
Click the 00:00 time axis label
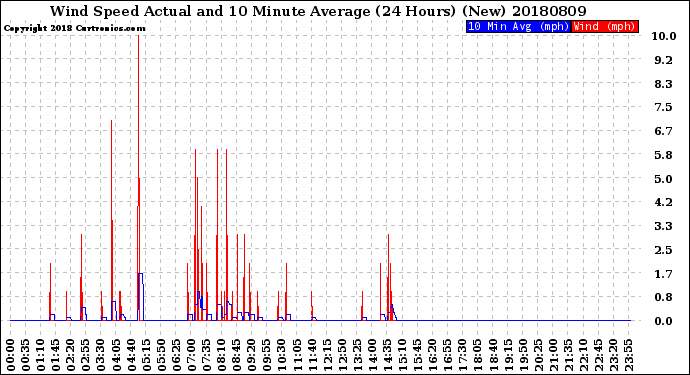[11, 355]
